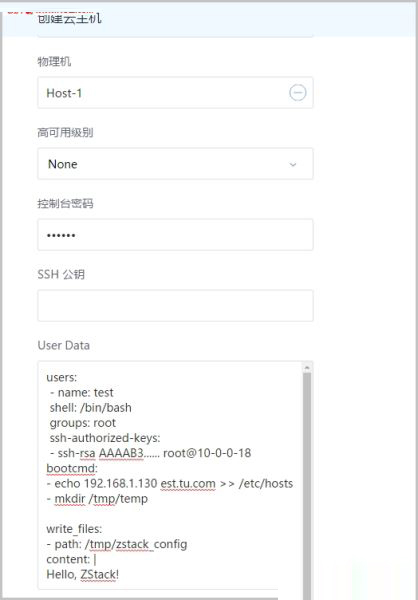Click the User Data field label
The height and width of the screenshot is (600, 418).
64,346
